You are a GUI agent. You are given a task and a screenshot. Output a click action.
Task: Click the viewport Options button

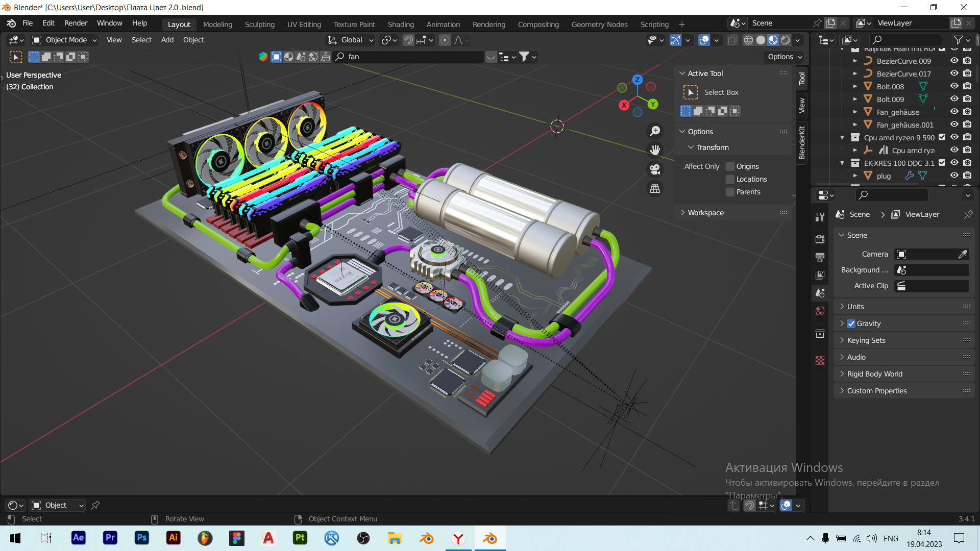[785, 57]
